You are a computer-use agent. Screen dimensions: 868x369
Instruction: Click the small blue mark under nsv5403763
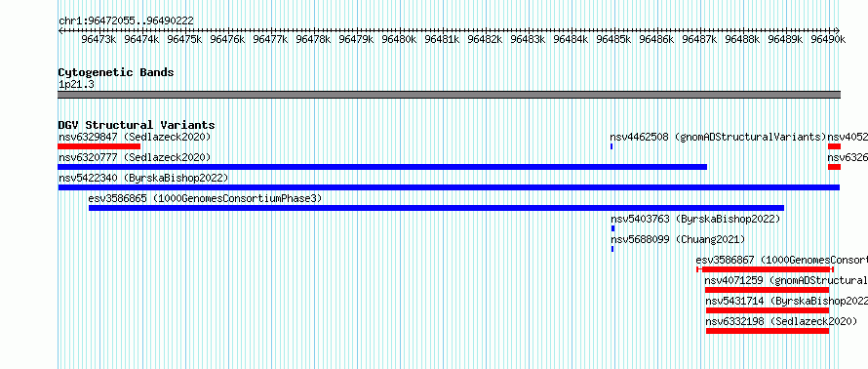(612, 228)
